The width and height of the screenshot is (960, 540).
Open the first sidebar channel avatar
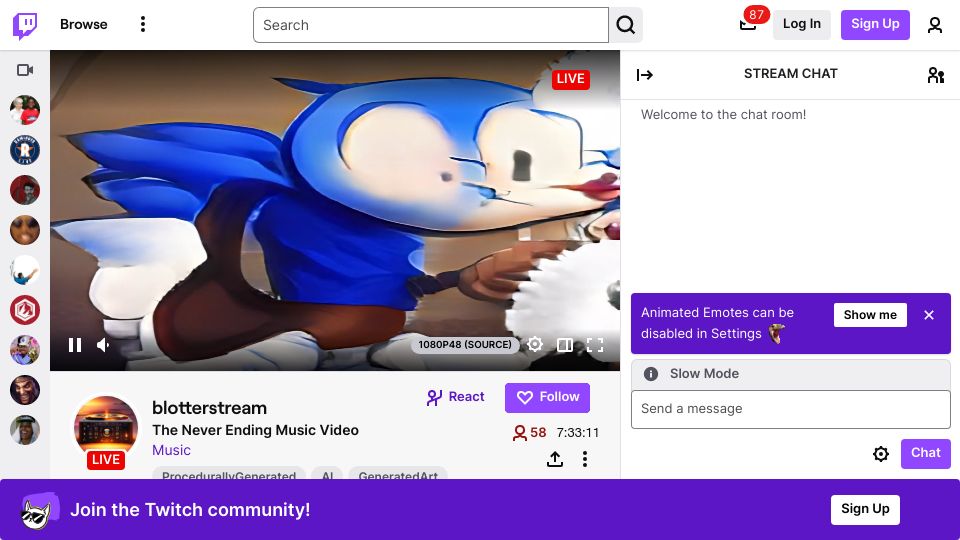(x=25, y=110)
